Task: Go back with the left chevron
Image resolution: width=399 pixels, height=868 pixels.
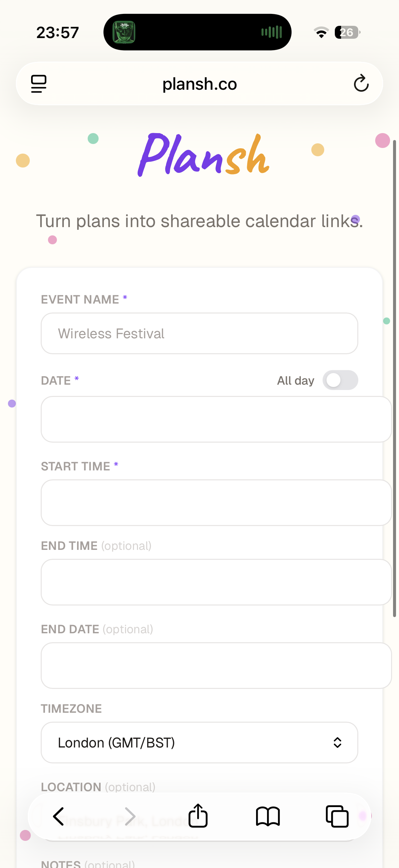Action: (x=59, y=816)
